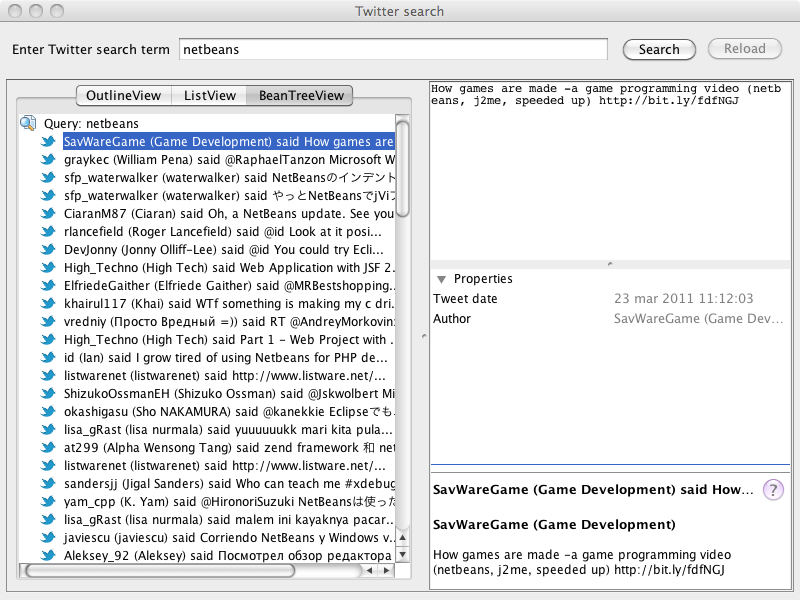800x600 pixels.
Task: Select listwarenet tweet below at299
Action: click(x=224, y=466)
